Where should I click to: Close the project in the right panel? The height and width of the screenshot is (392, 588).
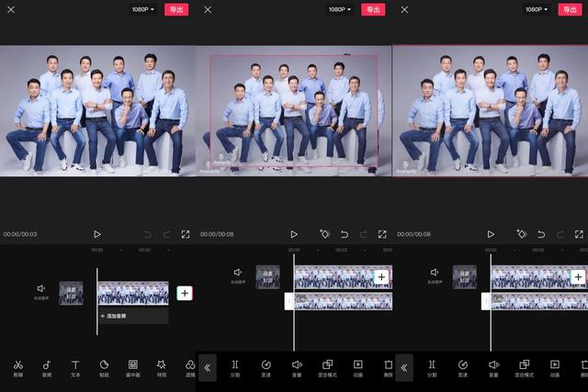(x=404, y=10)
